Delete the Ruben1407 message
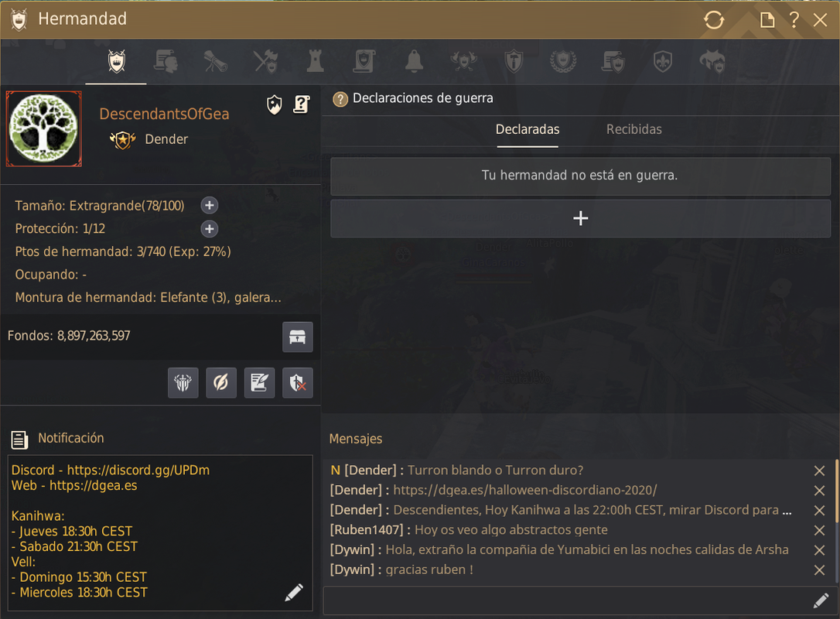 pyautogui.click(x=819, y=530)
